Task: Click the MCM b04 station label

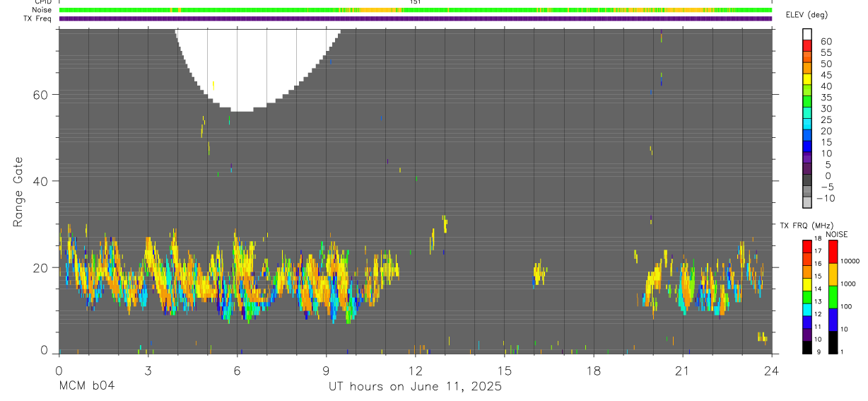Action: point(86,386)
